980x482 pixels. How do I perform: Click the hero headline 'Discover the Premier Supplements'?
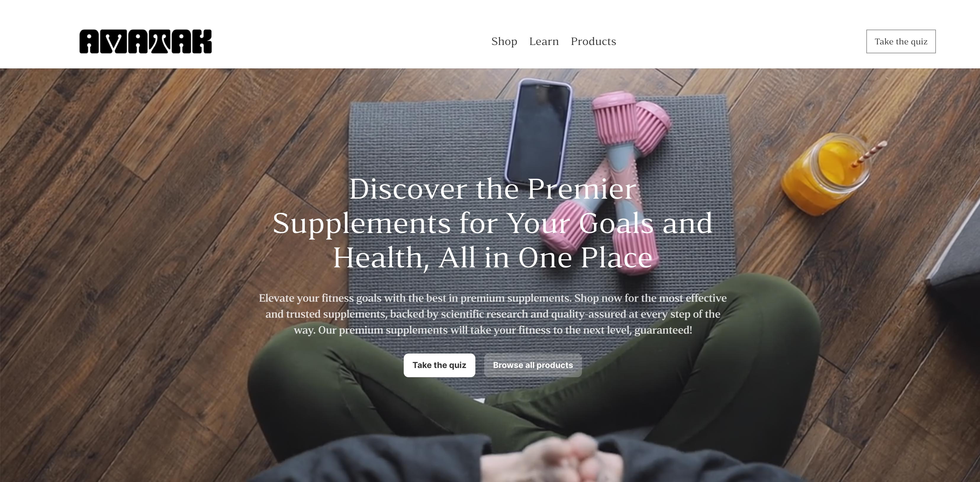493,223
